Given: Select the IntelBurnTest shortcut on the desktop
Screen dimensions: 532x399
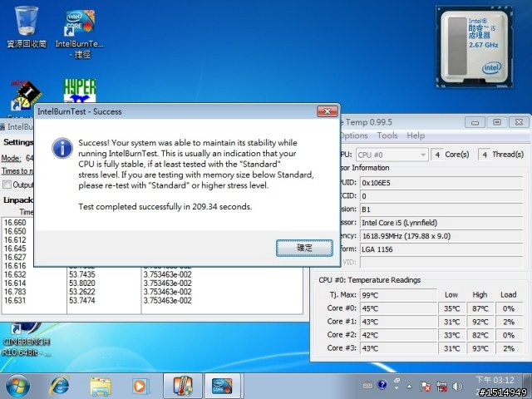Looking at the screenshot, I should (x=80, y=34).
